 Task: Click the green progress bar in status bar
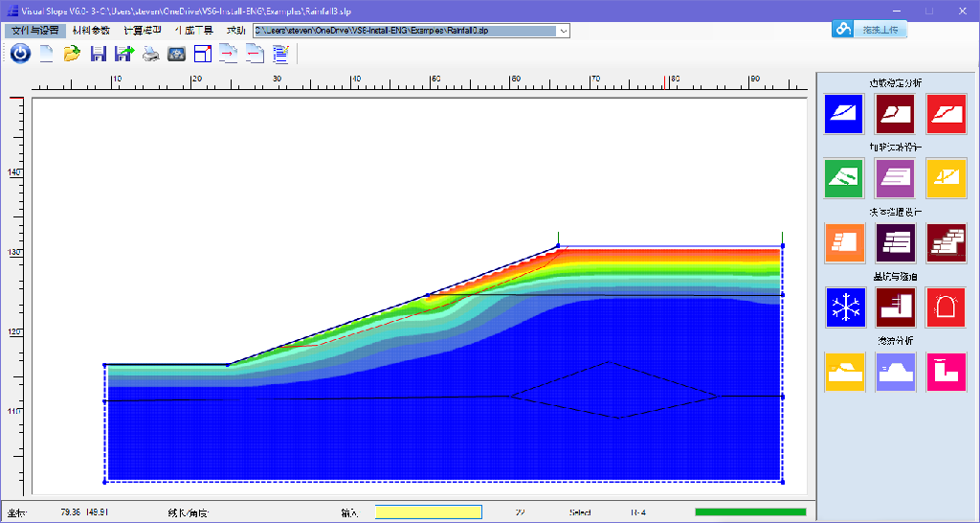click(750, 512)
